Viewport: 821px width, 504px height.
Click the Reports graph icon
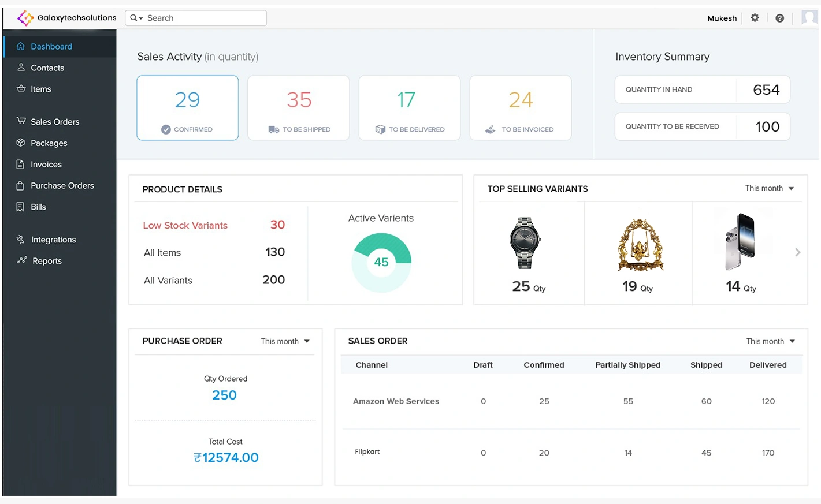(22, 260)
